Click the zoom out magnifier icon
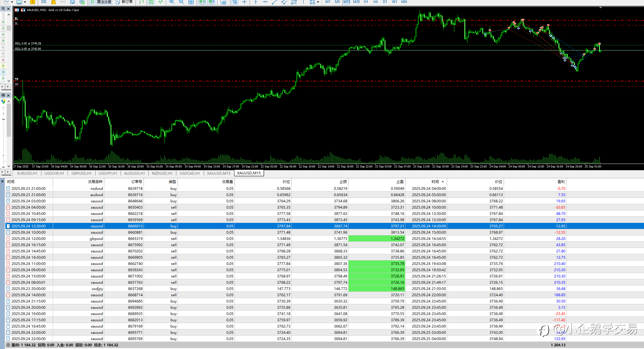This screenshot has height=349, width=644. [181, 2]
